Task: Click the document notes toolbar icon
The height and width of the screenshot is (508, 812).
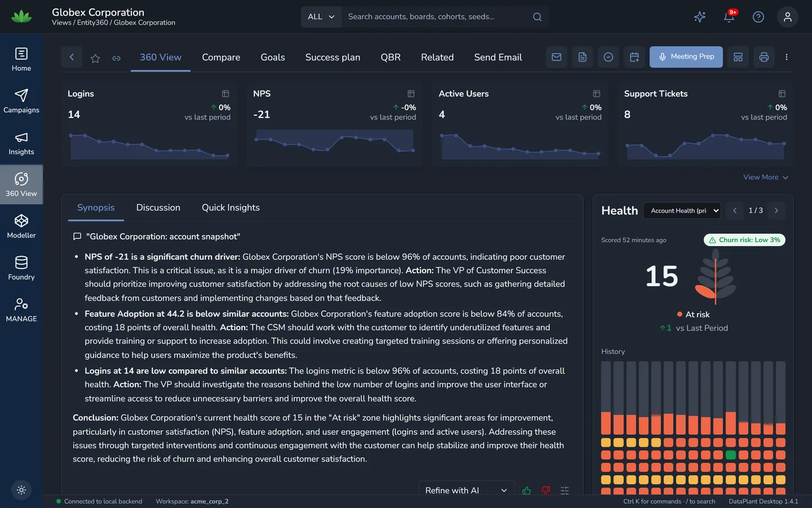Action: tap(582, 57)
